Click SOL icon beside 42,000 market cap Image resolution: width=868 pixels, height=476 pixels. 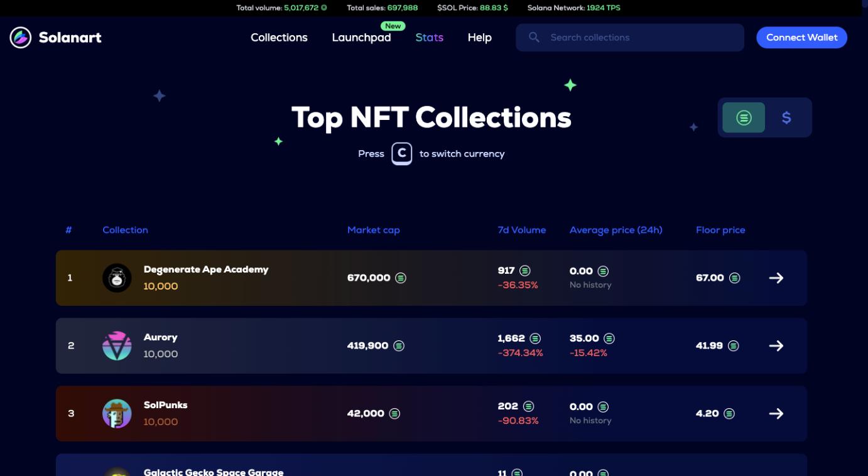(x=394, y=413)
